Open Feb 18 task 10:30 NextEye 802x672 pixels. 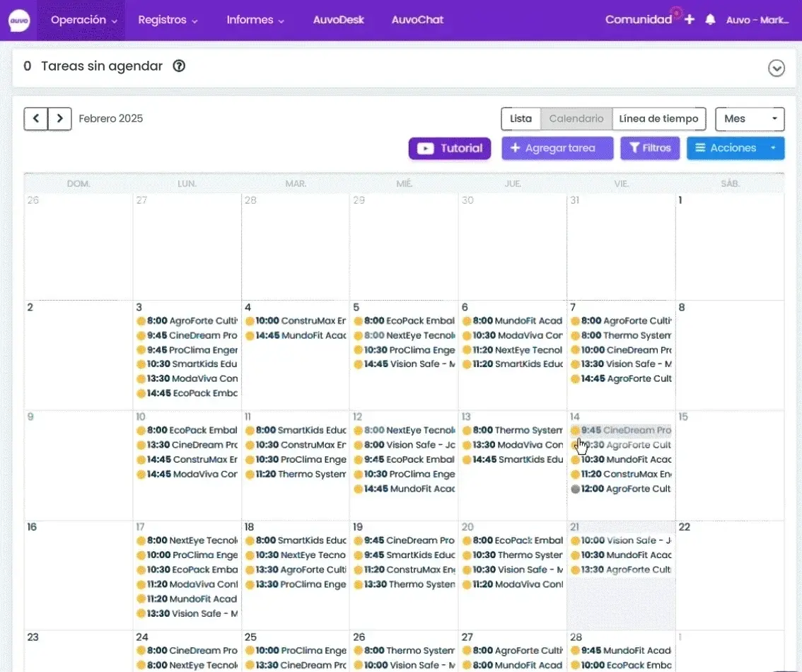[296, 555]
